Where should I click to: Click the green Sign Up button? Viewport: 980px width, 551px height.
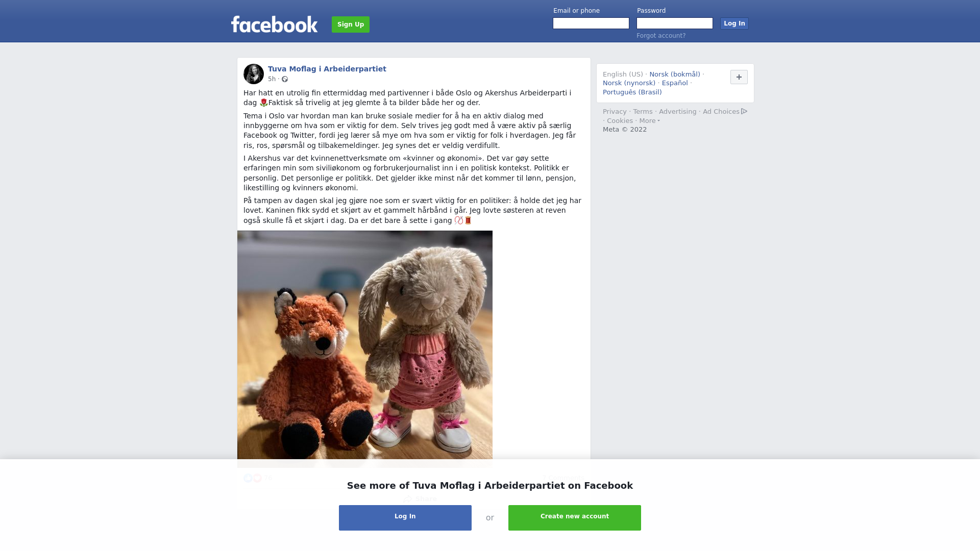351,24
